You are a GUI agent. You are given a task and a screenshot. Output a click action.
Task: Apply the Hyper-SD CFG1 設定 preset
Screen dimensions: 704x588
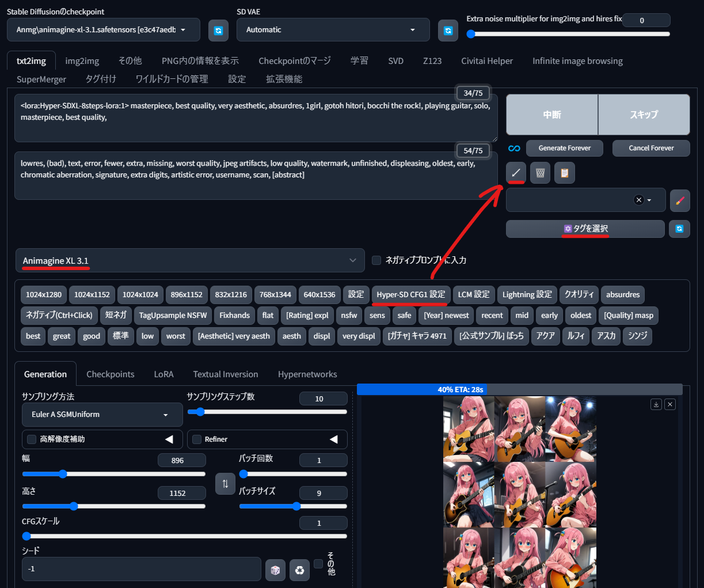coord(411,295)
